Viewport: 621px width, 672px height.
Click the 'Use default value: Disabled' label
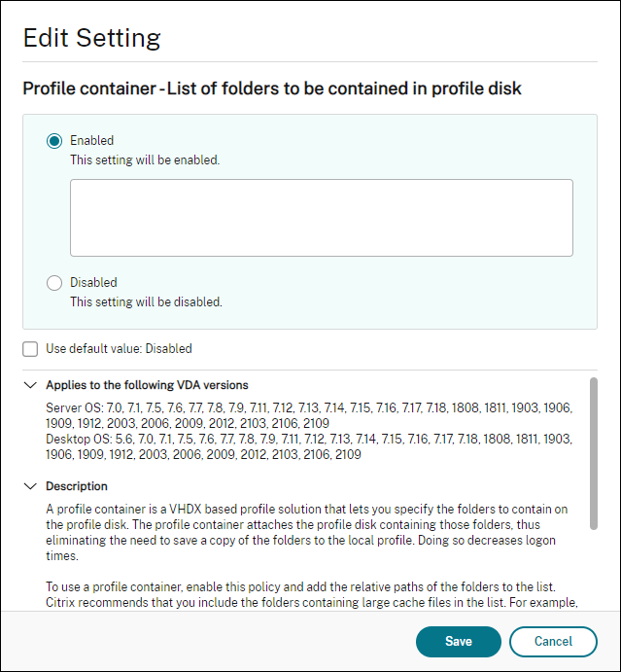tap(119, 348)
